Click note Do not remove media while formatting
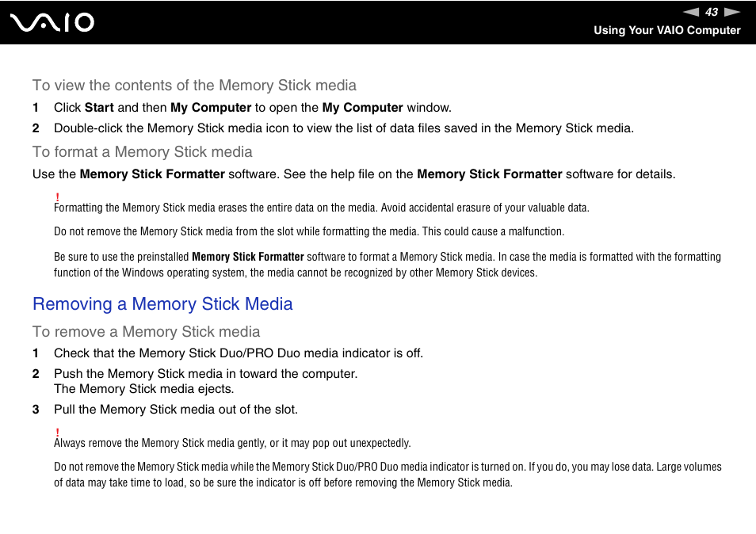Image resolution: width=756 pixels, height=534 pixels. point(309,231)
